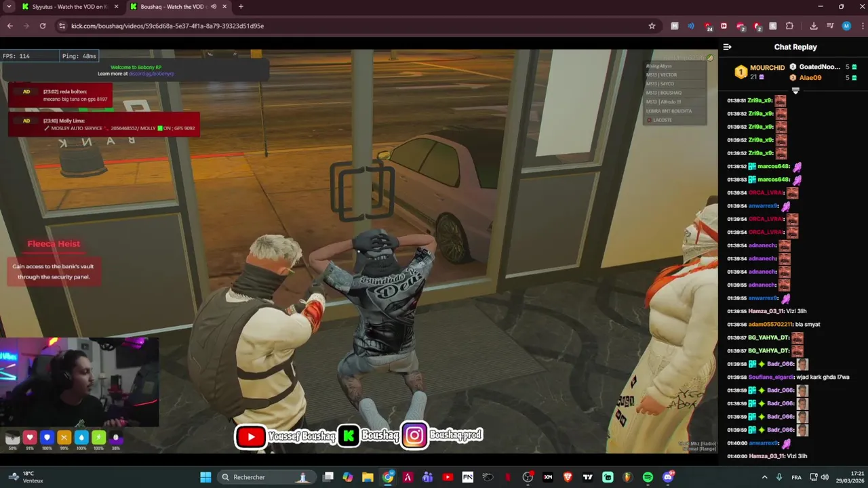The image size is (868, 488).
Task: Open Copilot from the taskbar
Action: pos(348,477)
